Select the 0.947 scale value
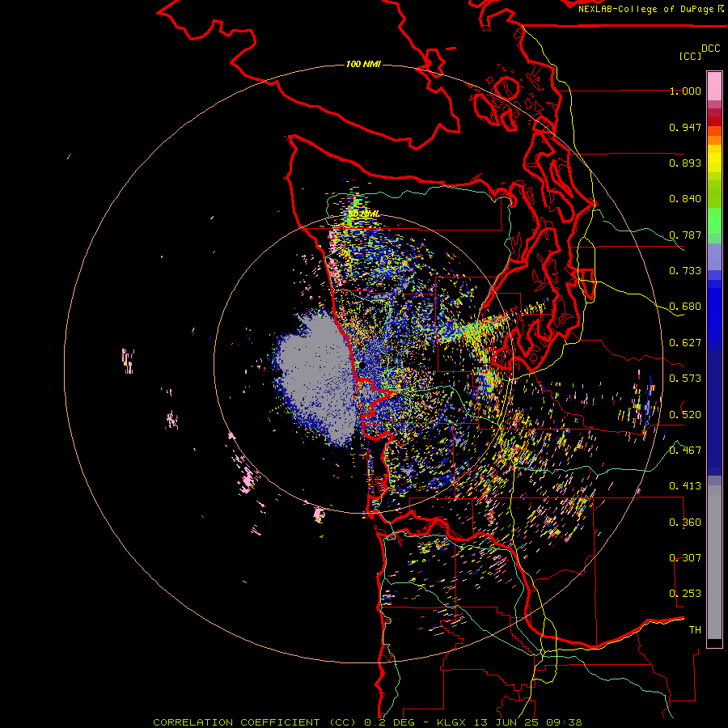The width and height of the screenshot is (728, 728). [685, 127]
